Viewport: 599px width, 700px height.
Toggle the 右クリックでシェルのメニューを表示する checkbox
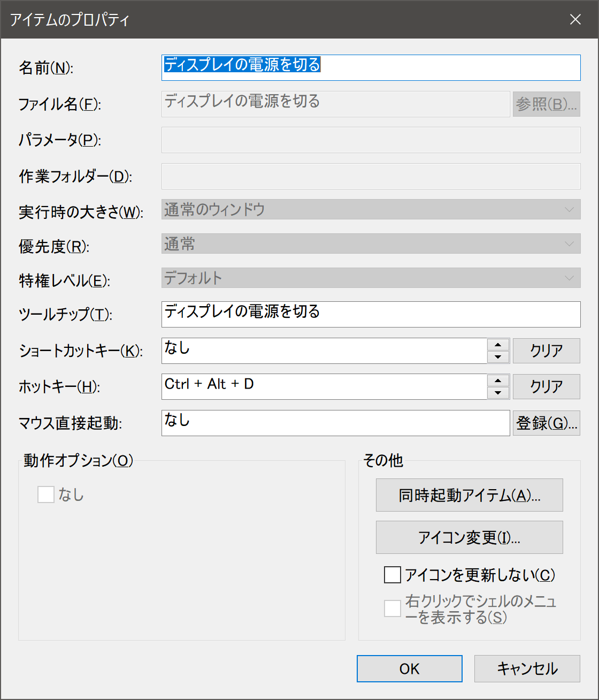tap(393, 608)
